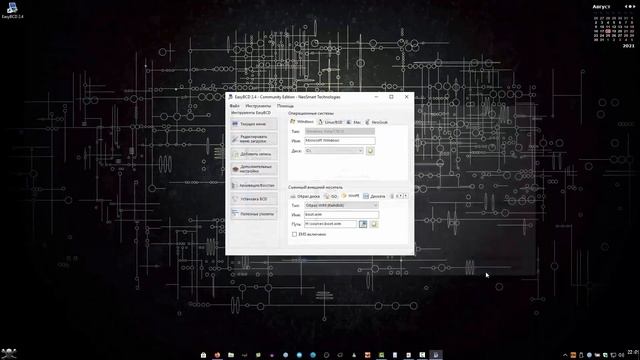The width and height of the screenshot is (640, 360).
Task: Toggle the EMS включено checkbox
Action: pyautogui.click(x=294, y=234)
